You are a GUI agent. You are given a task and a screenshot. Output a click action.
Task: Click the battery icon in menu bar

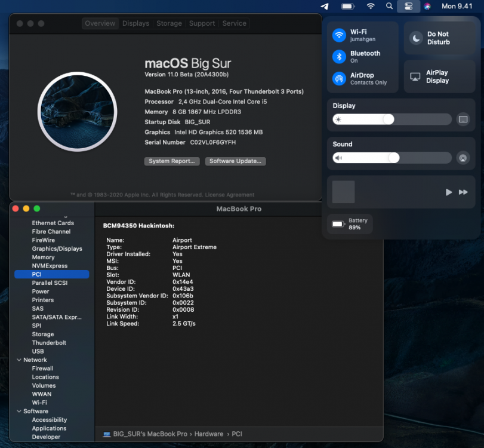pyautogui.click(x=348, y=6)
